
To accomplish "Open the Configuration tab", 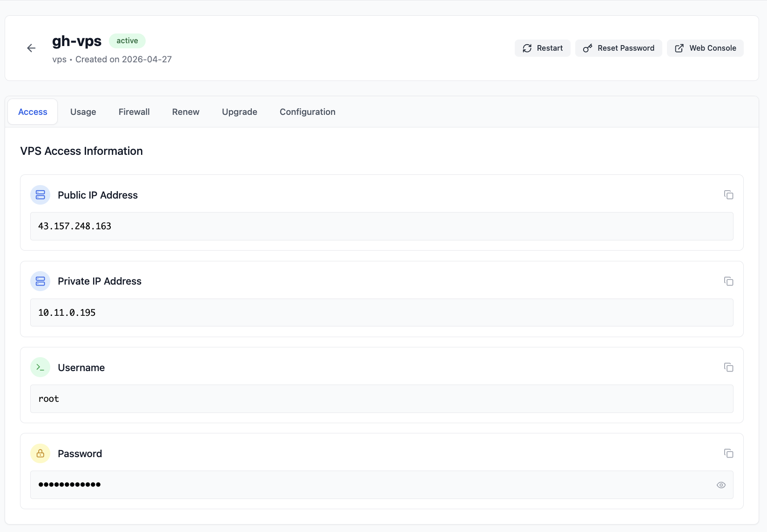I will [x=308, y=112].
